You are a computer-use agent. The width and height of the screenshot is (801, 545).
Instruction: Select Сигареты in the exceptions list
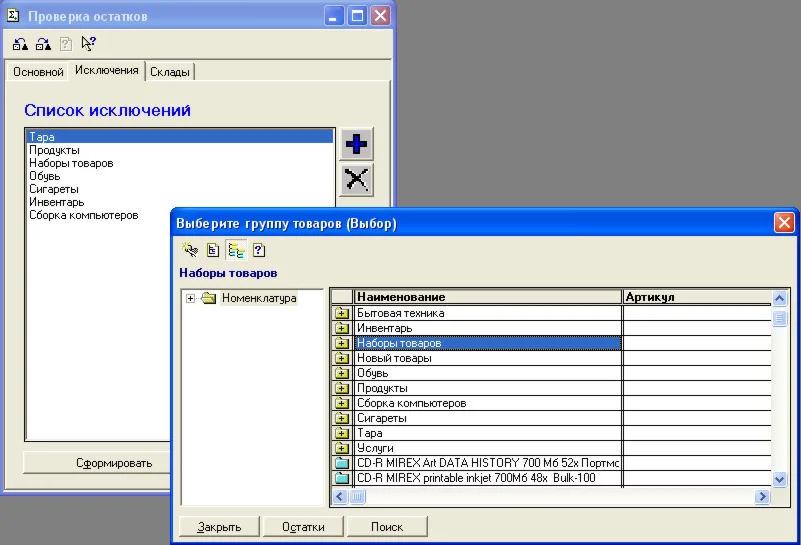[x=54, y=189]
